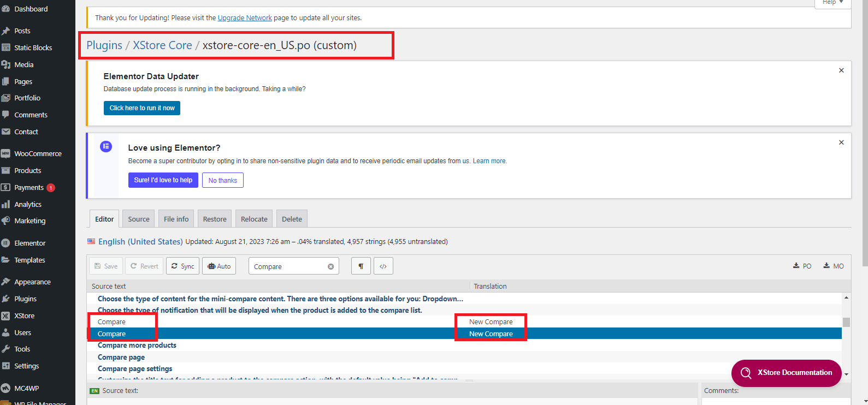The height and width of the screenshot is (405, 868).
Task: Select the unhighlighted Compare row
Action: coord(464,322)
